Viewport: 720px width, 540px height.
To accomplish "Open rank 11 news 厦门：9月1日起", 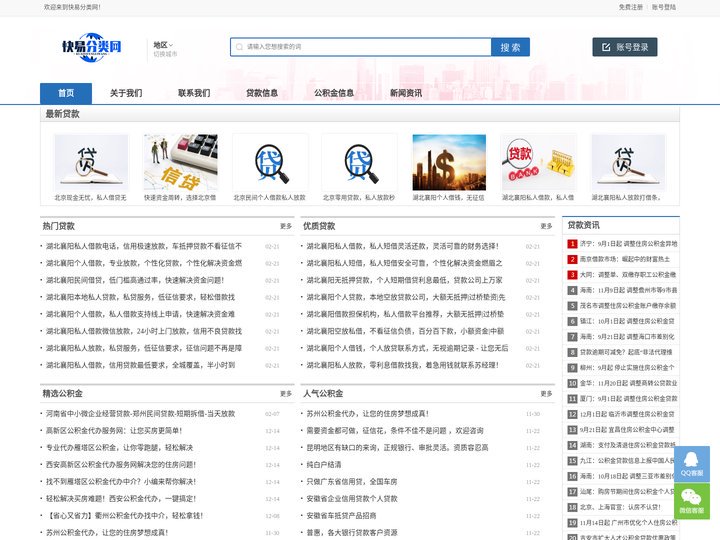I will pyautogui.click(x=628, y=399).
